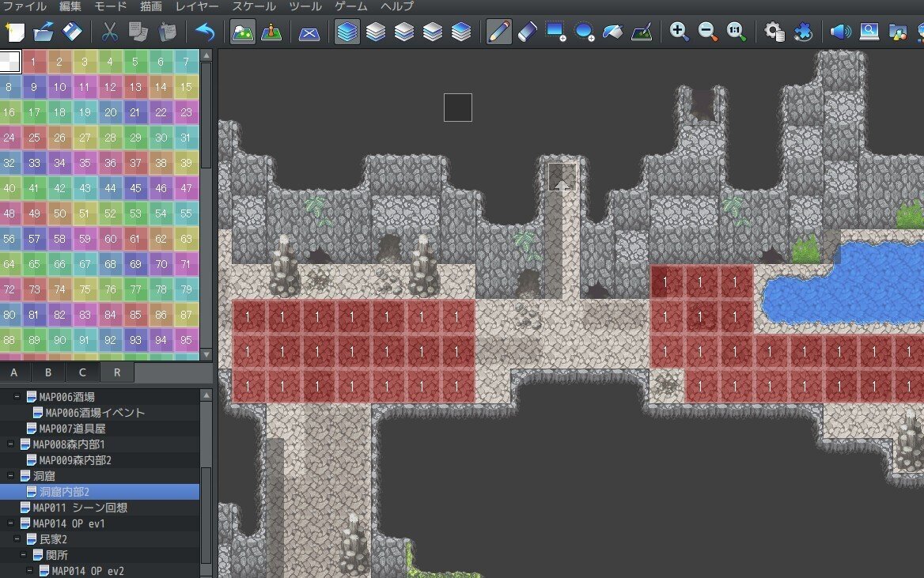
Task: Select the Pencil drawing tool
Action: [498, 31]
